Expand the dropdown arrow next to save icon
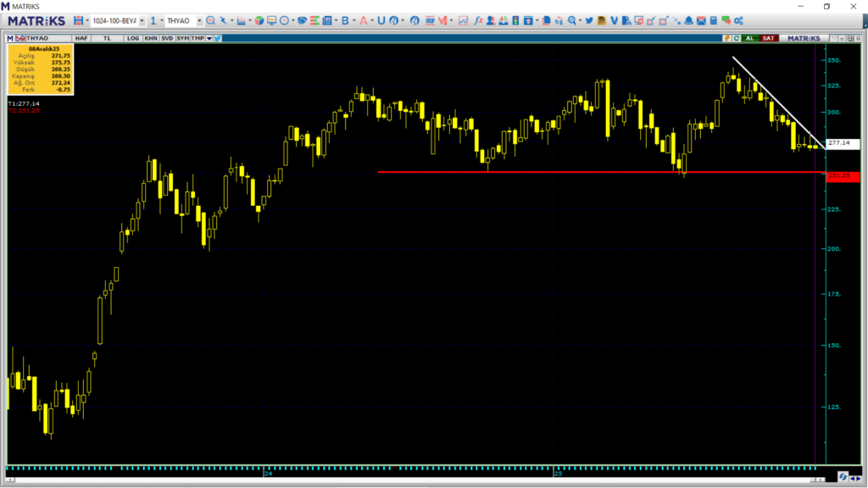868x488 pixels. coord(87,20)
